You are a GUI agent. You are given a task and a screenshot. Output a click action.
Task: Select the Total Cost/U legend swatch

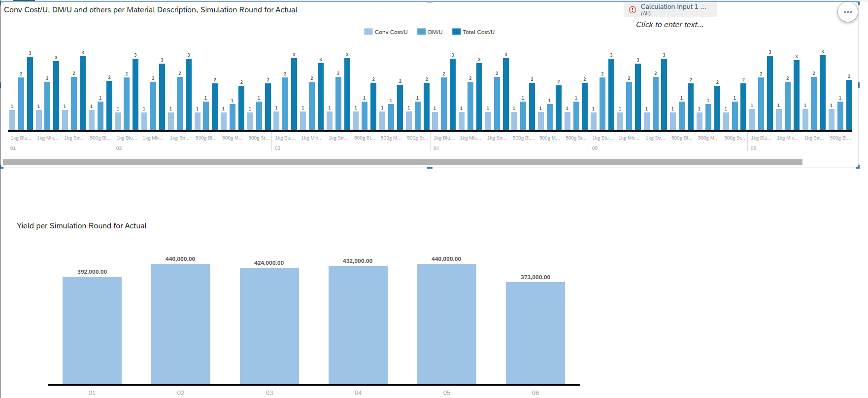point(456,32)
